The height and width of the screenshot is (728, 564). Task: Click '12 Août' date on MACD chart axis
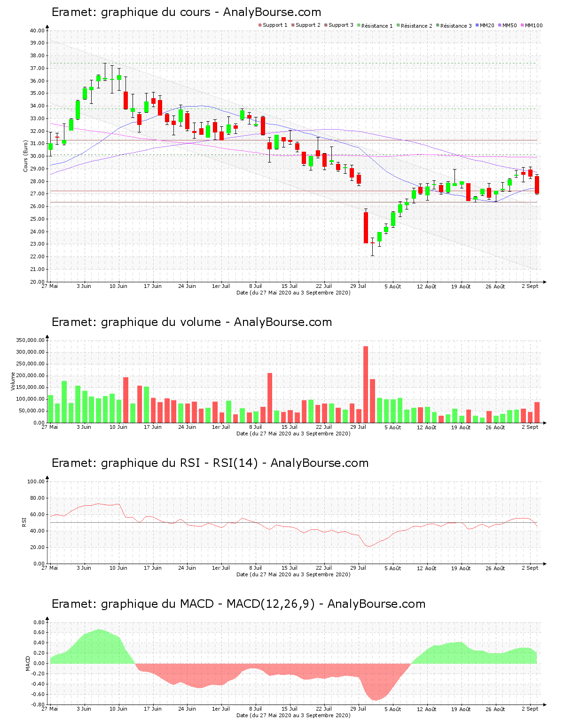[x=427, y=709]
